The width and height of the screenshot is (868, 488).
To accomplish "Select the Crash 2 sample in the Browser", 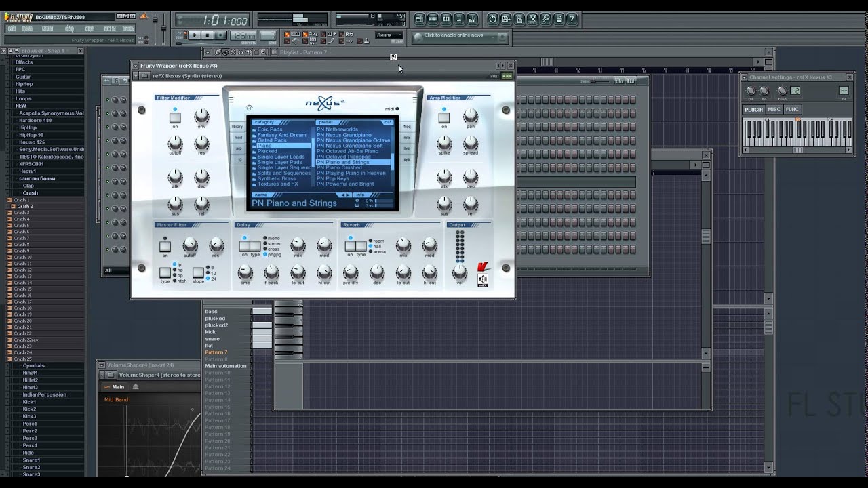I will point(24,206).
